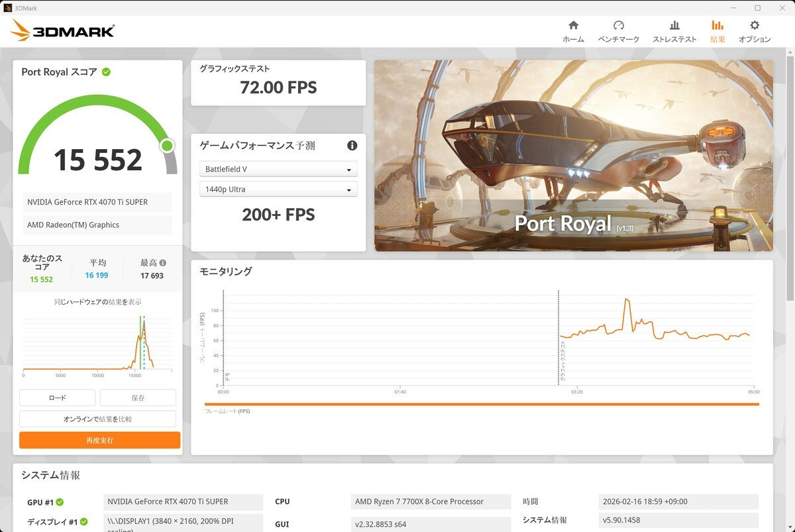The image size is (795, 532).
Task: Click the フレームレート (FPS) legend label
Action: tap(227, 411)
